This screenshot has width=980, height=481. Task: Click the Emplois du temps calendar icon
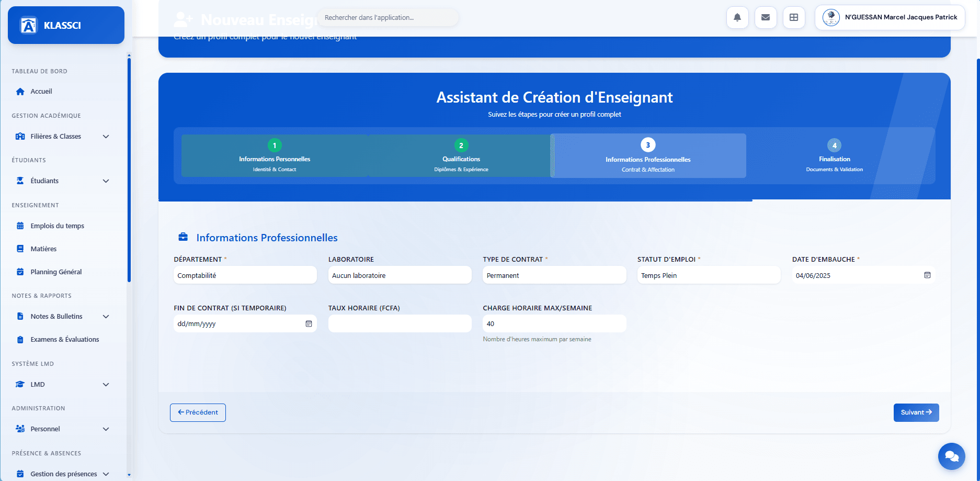pyautogui.click(x=20, y=226)
